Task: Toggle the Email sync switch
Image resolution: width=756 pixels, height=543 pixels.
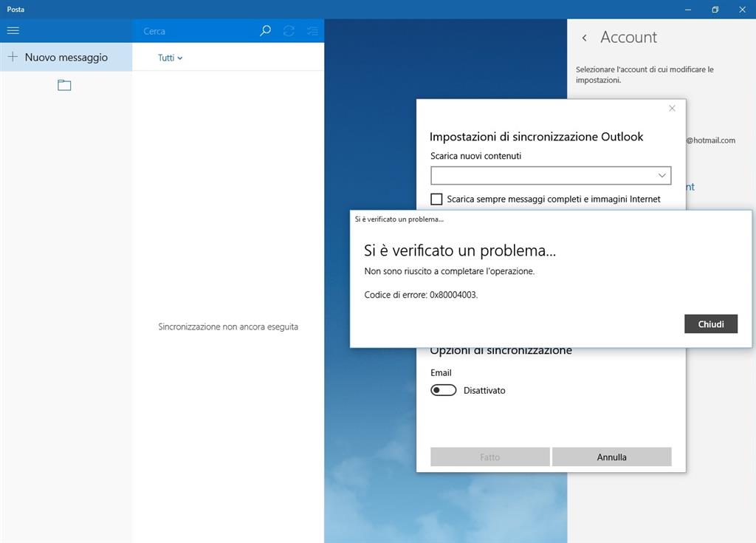Action: [443, 390]
